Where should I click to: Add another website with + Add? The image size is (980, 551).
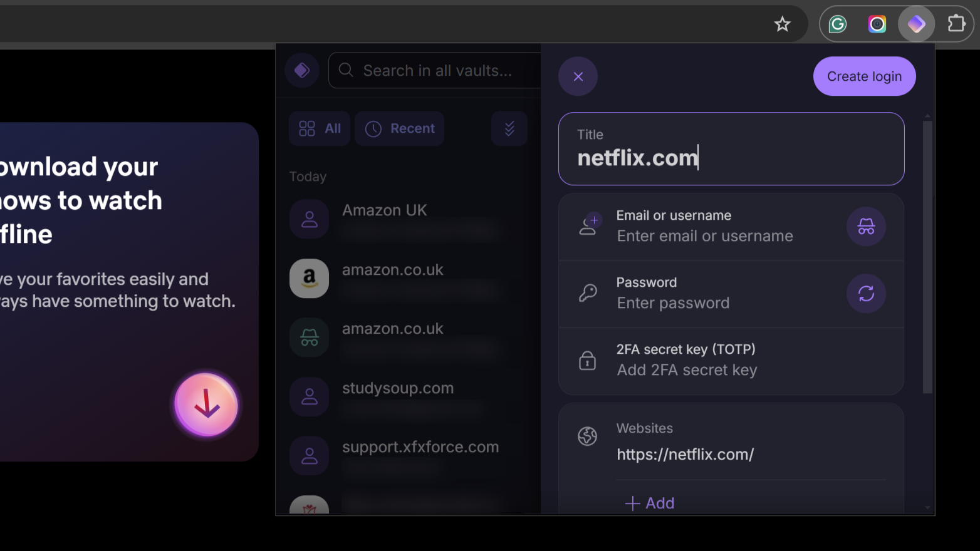(650, 503)
